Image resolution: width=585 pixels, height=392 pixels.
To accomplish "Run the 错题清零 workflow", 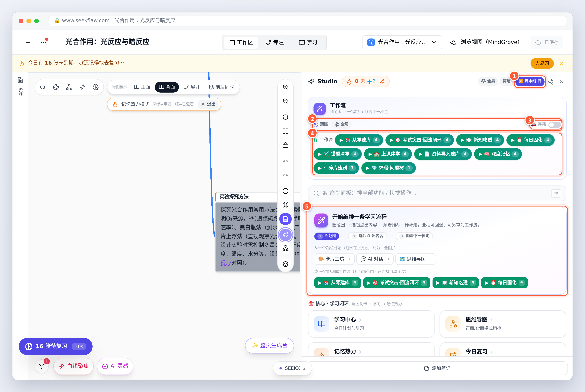I will coord(337,154).
